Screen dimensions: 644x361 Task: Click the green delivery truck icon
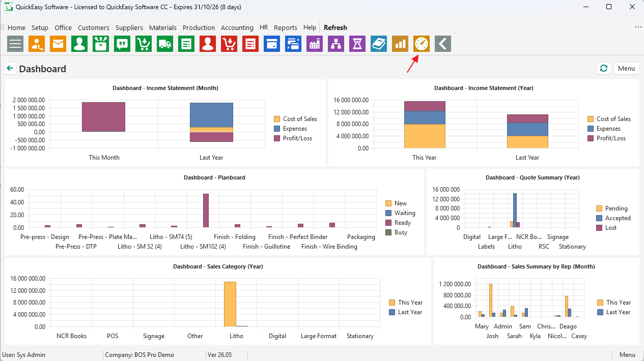165,44
